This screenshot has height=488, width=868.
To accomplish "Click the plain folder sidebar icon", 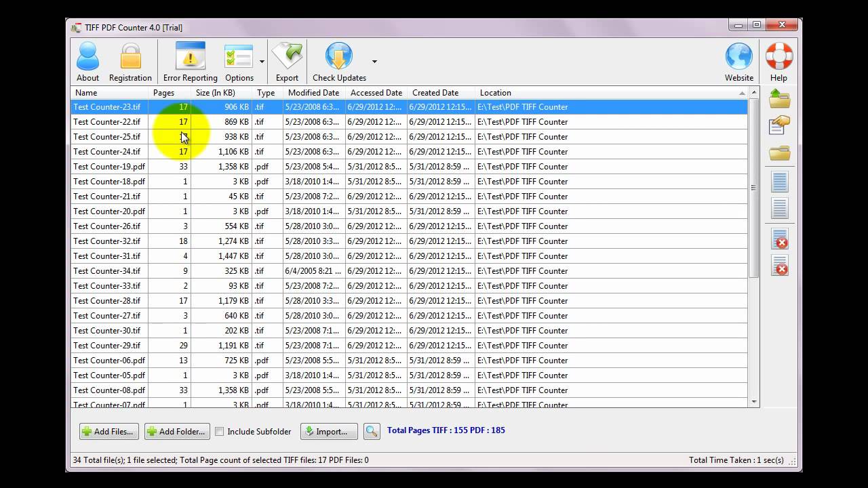I will (x=780, y=153).
